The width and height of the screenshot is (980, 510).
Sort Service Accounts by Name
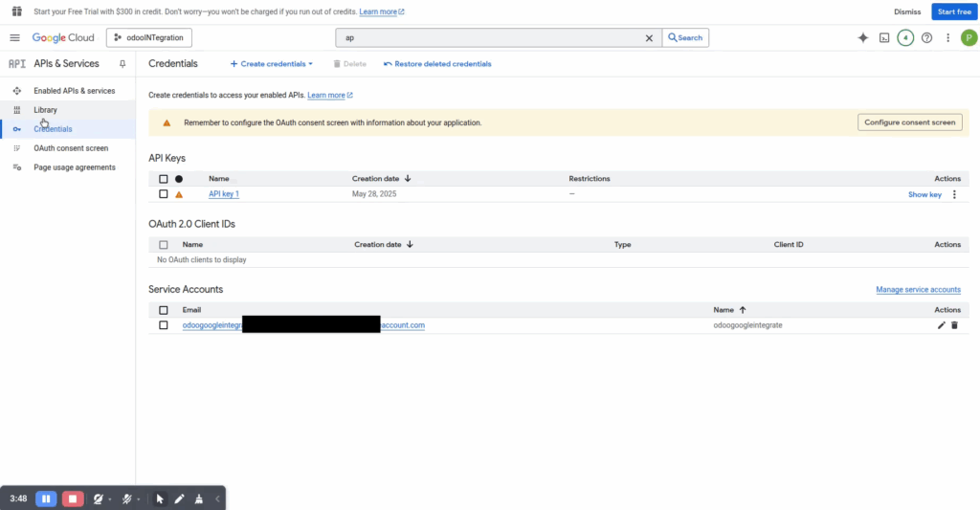pos(730,310)
